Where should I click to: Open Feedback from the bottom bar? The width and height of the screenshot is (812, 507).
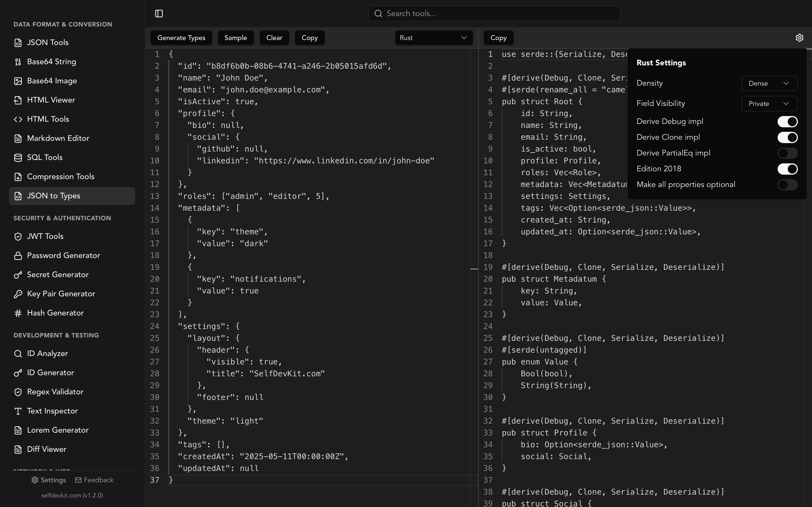pos(94,480)
